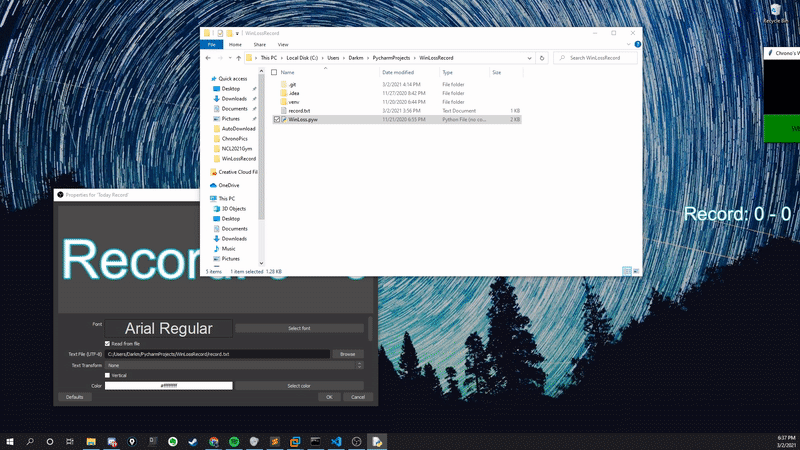Viewport: 800px width, 450px height.
Task: Open Steam from the taskbar
Action: coord(193,442)
